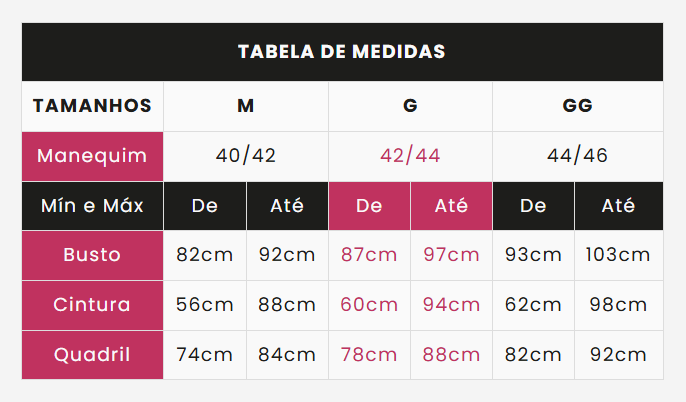Click the highlighted 42/44 manequim value
The height and width of the screenshot is (402, 686).
pyautogui.click(x=410, y=156)
